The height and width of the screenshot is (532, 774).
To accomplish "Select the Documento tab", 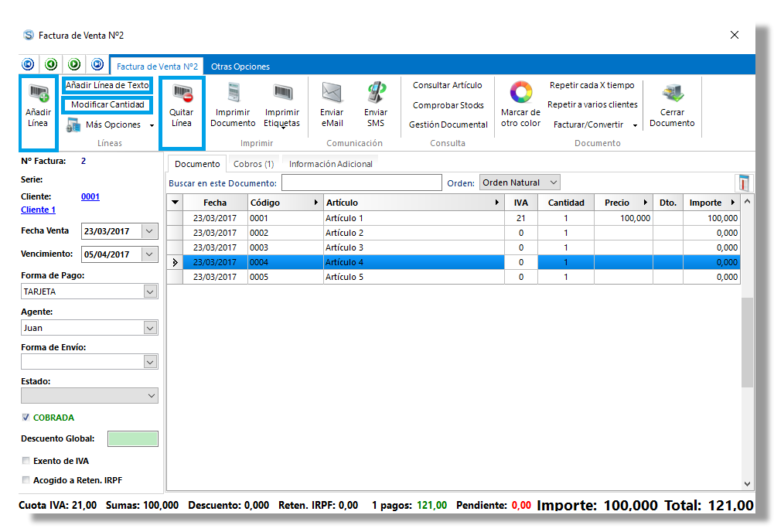I will point(197,164).
